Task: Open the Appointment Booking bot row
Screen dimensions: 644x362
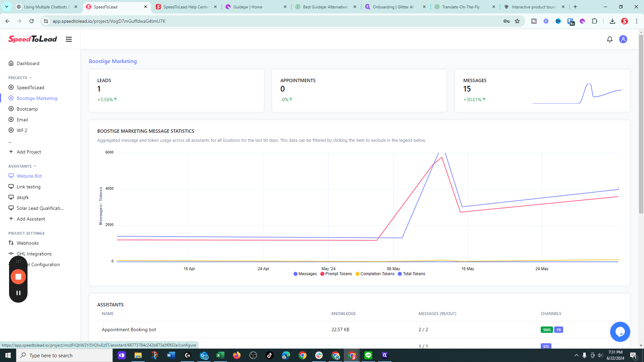Action: click(359, 329)
